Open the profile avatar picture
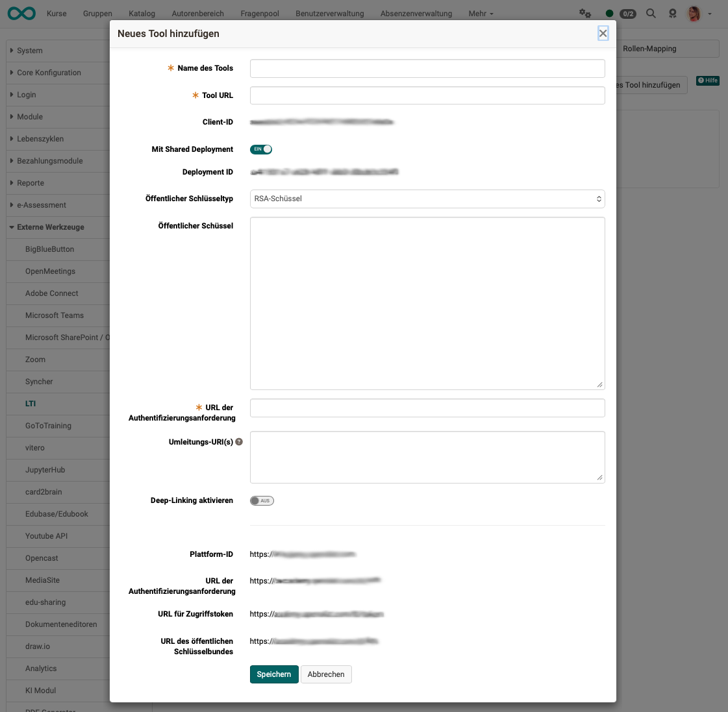The image size is (728, 712). coord(694,13)
